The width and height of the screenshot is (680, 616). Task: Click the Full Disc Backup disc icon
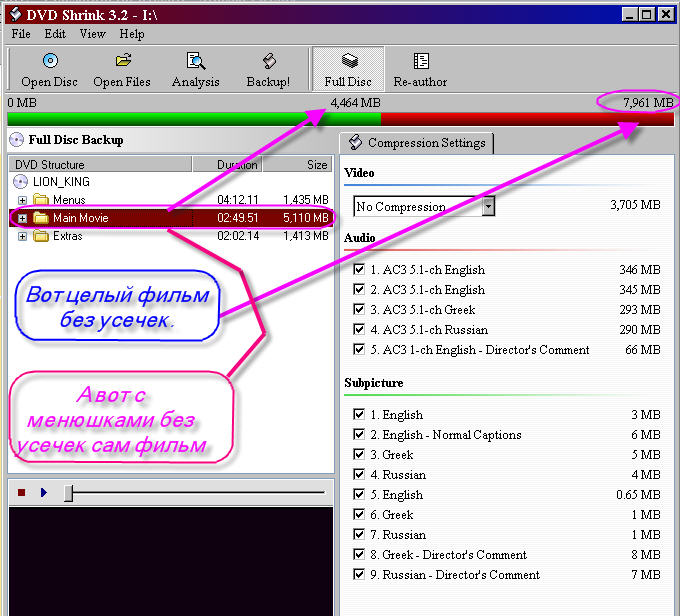(16, 140)
